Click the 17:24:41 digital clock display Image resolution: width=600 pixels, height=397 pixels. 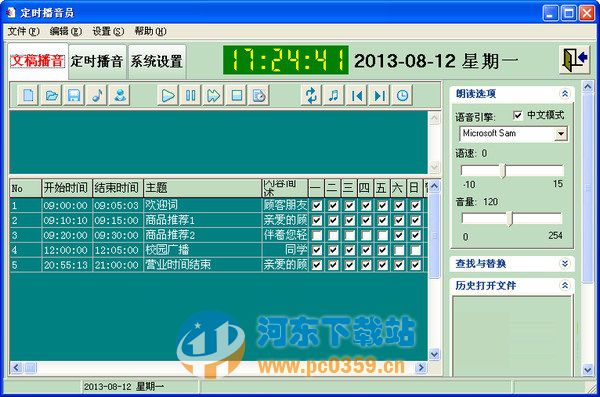(285, 60)
